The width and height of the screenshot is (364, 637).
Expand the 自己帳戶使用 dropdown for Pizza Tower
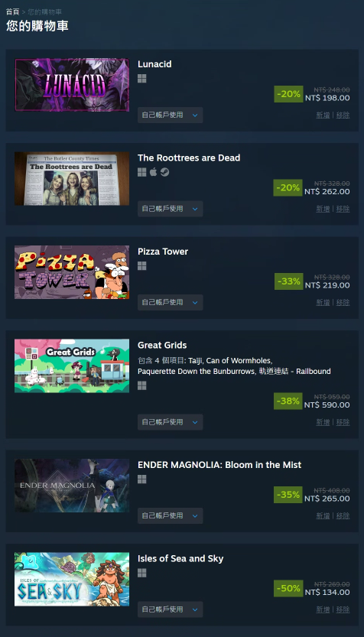(x=171, y=302)
